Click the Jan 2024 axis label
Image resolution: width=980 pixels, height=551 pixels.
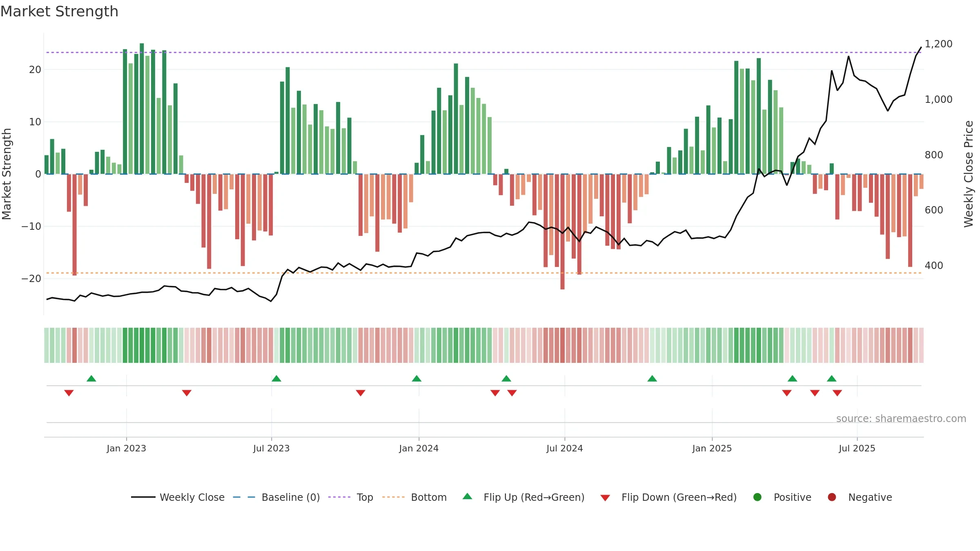pyautogui.click(x=419, y=448)
